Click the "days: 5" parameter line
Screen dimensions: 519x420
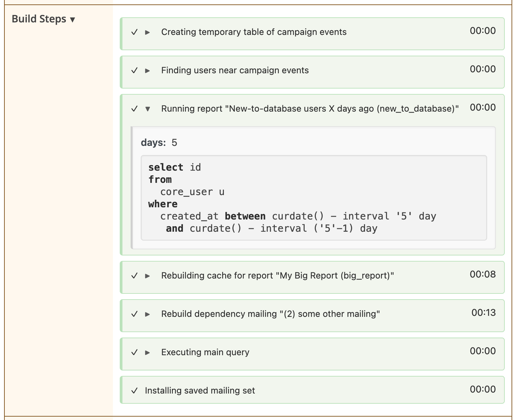pyautogui.click(x=159, y=143)
